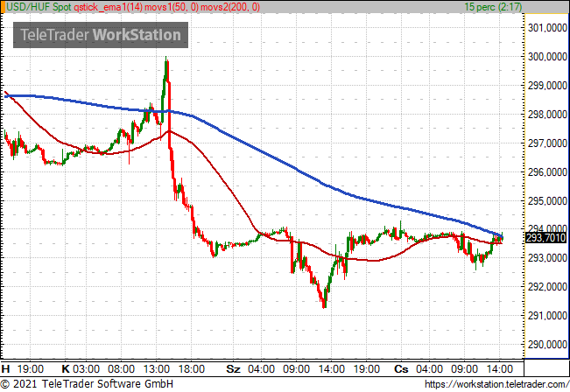570x392 pixels.
Task: Click the H day marker on time axis
Action: [x=5, y=369]
